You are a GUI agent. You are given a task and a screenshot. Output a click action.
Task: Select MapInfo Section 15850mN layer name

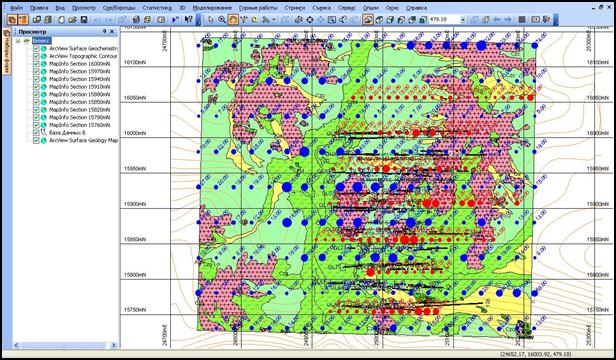[79, 102]
